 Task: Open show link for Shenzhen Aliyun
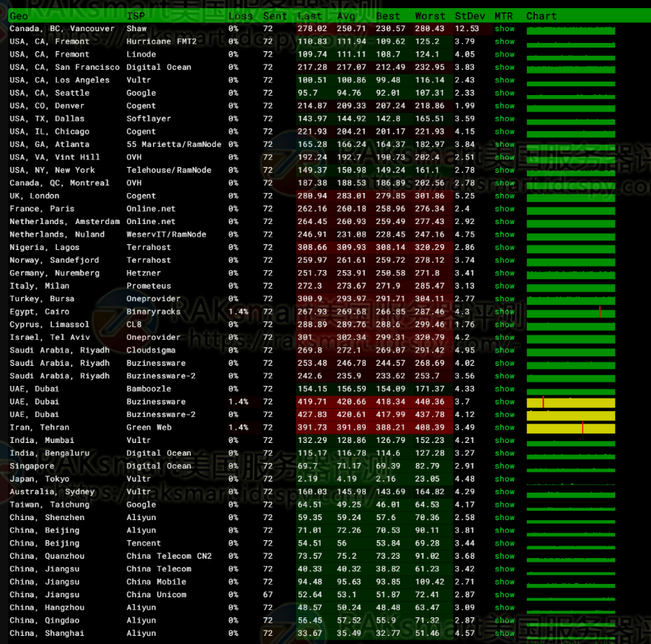[x=505, y=517]
